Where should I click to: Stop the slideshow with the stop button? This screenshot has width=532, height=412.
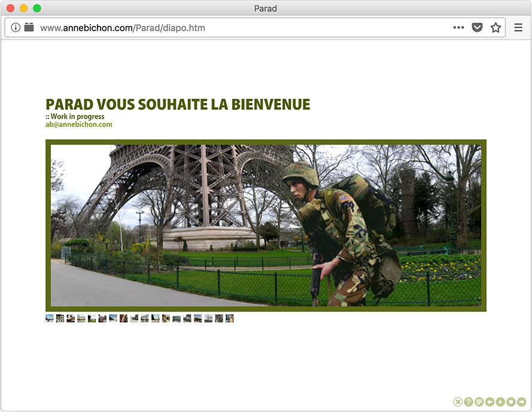point(511,402)
